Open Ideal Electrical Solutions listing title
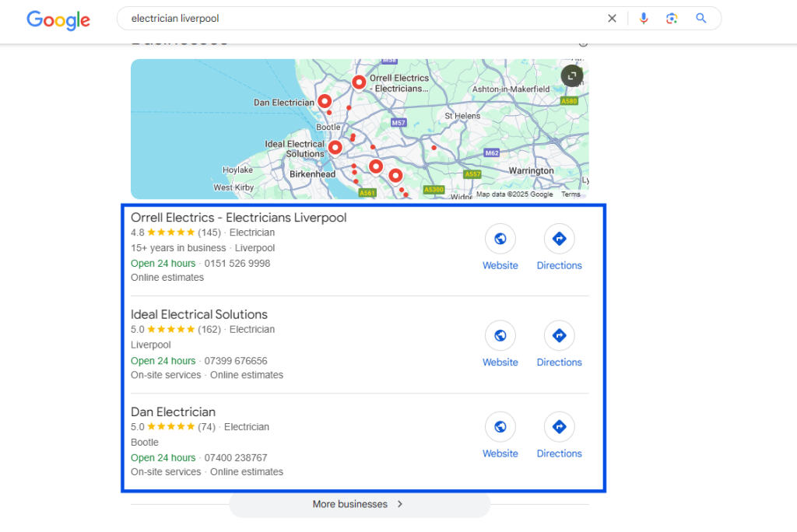 point(198,314)
